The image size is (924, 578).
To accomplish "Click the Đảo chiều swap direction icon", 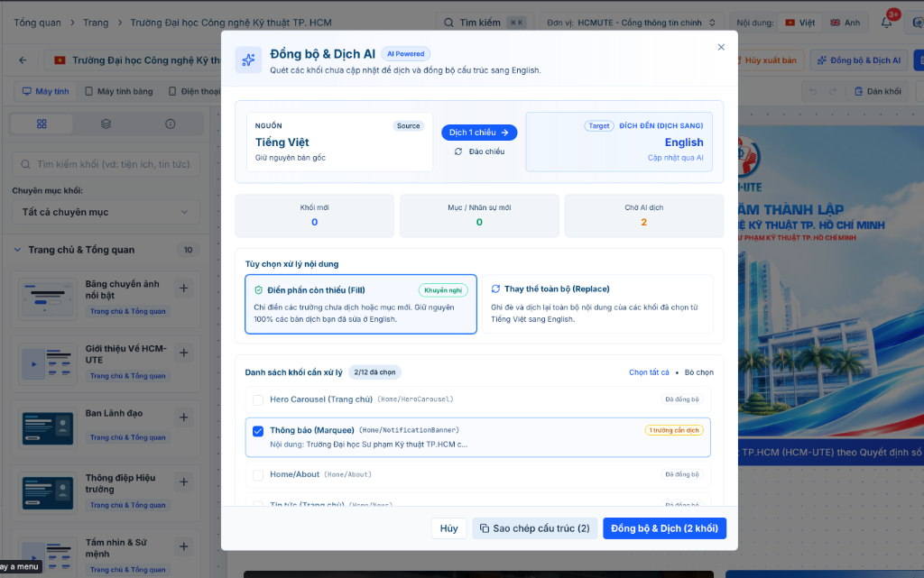I will (457, 151).
